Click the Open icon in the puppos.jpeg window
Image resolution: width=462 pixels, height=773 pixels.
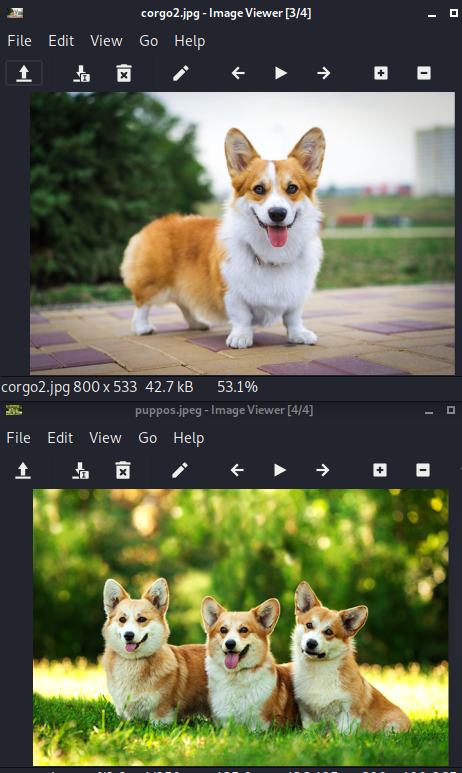(23, 470)
